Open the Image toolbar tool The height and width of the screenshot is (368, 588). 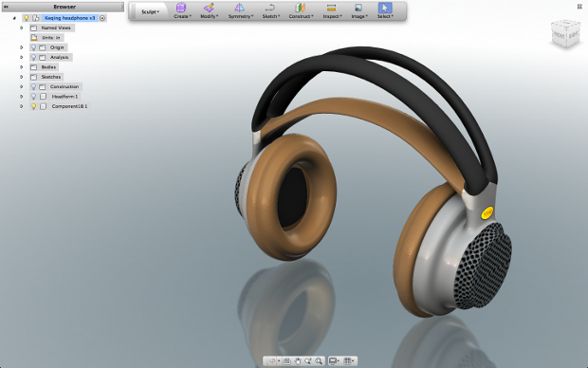coord(358,10)
